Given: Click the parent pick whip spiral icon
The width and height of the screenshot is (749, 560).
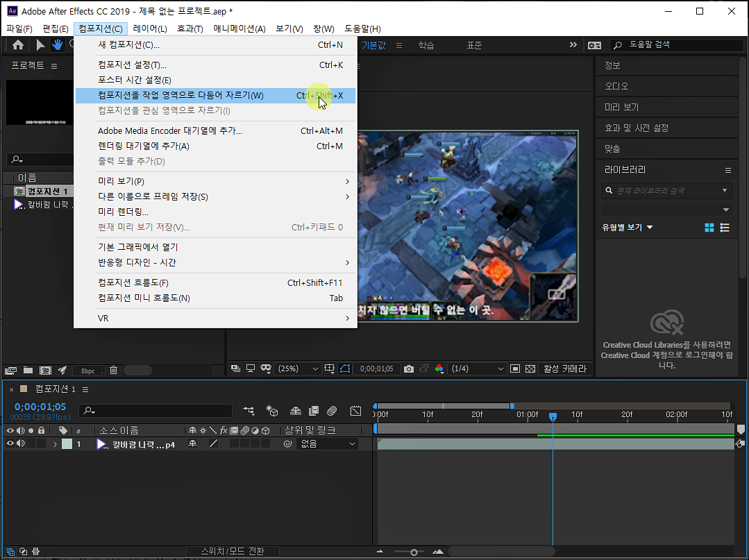Looking at the screenshot, I should 287,443.
